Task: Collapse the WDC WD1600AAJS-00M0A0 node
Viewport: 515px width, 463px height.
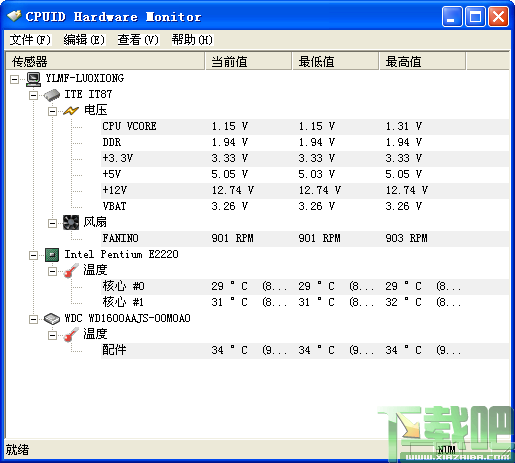Action: (x=33, y=319)
